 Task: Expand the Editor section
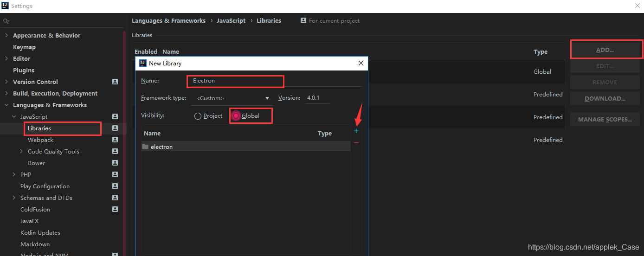click(6, 58)
